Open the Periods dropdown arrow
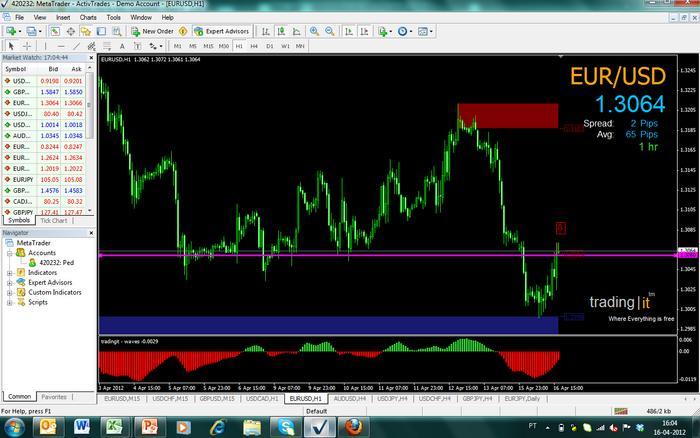Screen dimensions: 700x438 (411, 31)
